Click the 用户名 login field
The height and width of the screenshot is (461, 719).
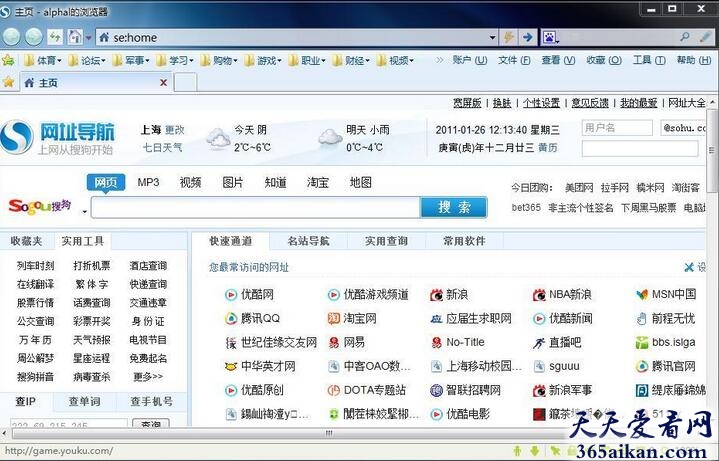pos(617,128)
